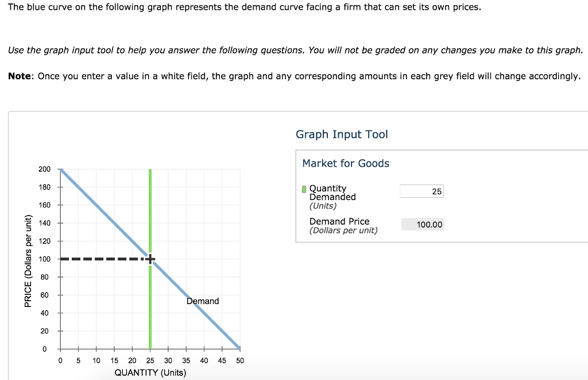Click the 25 tick below the green line
588x380 pixels.
click(x=149, y=360)
